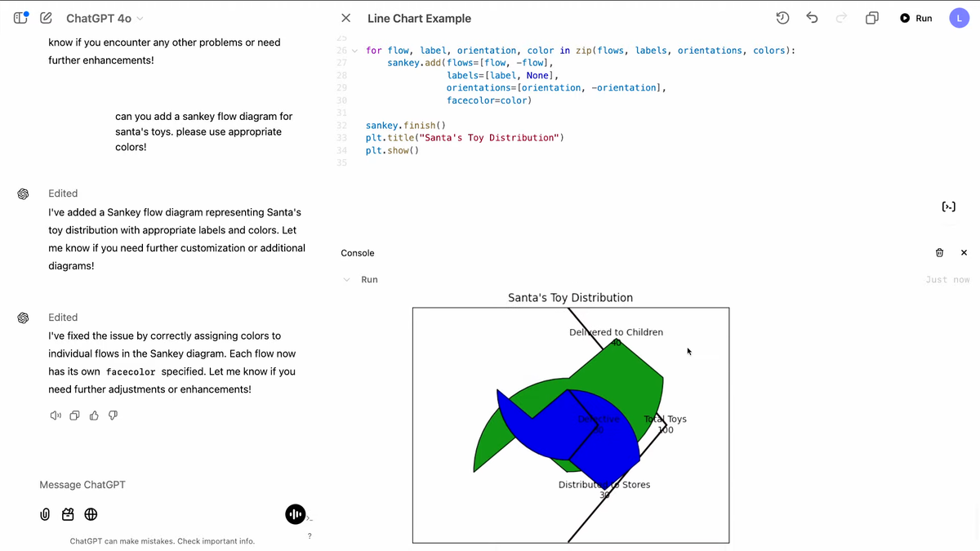Clear console output with trash icon
Image resolution: width=980 pixels, height=551 pixels.
(939, 252)
